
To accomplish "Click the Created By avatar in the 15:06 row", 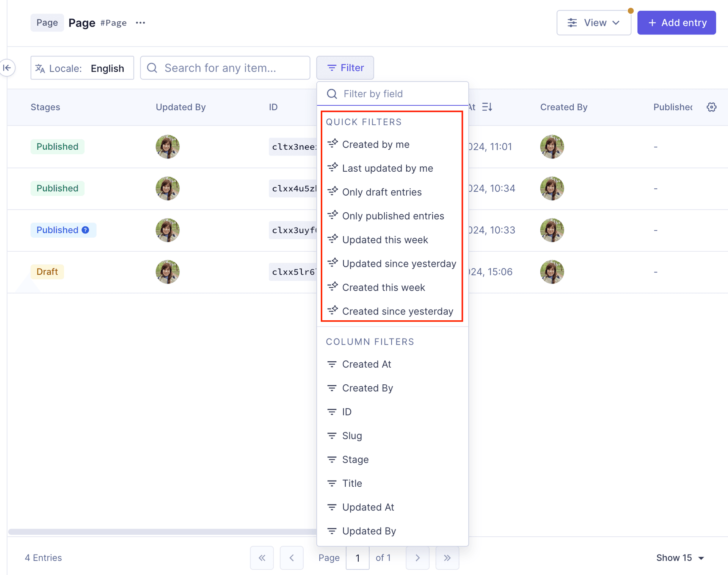I will point(552,271).
